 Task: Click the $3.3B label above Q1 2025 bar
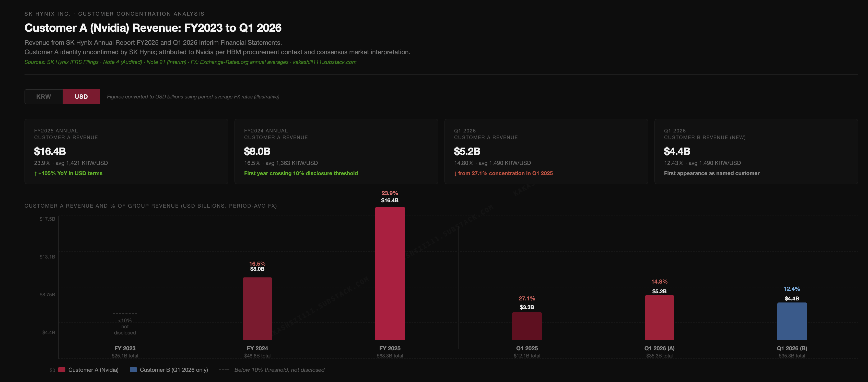pyautogui.click(x=527, y=307)
